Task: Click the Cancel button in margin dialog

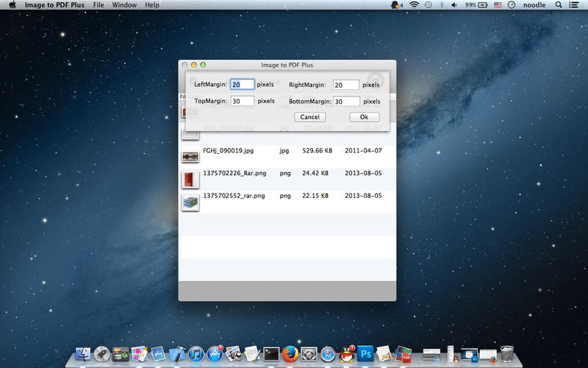Action: pos(309,117)
